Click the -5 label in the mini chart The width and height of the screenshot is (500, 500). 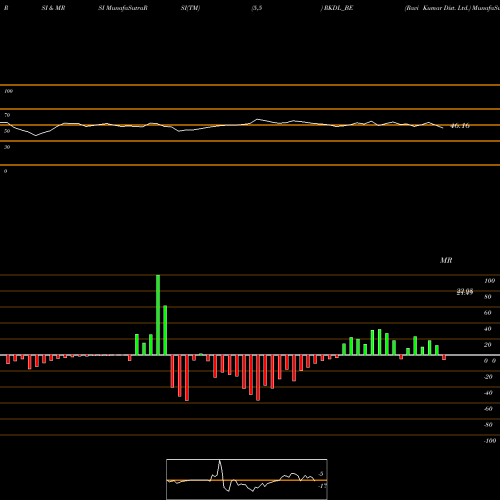tap(320, 474)
